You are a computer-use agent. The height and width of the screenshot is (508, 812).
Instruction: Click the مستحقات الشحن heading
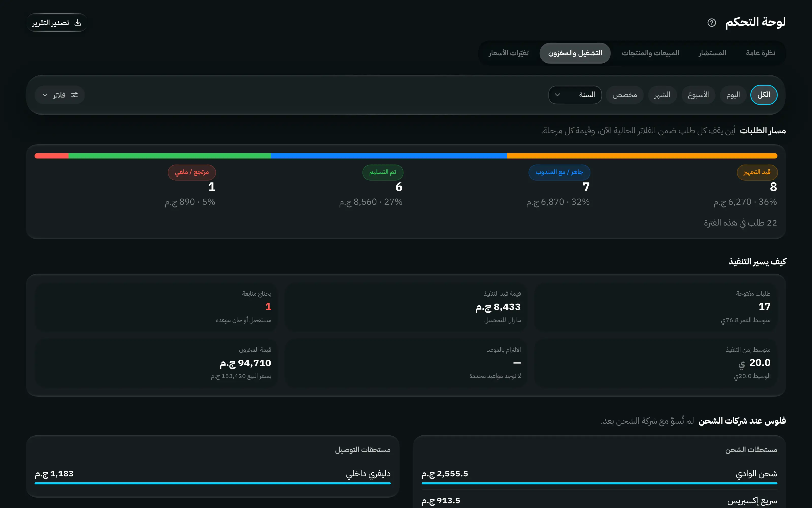751,450
